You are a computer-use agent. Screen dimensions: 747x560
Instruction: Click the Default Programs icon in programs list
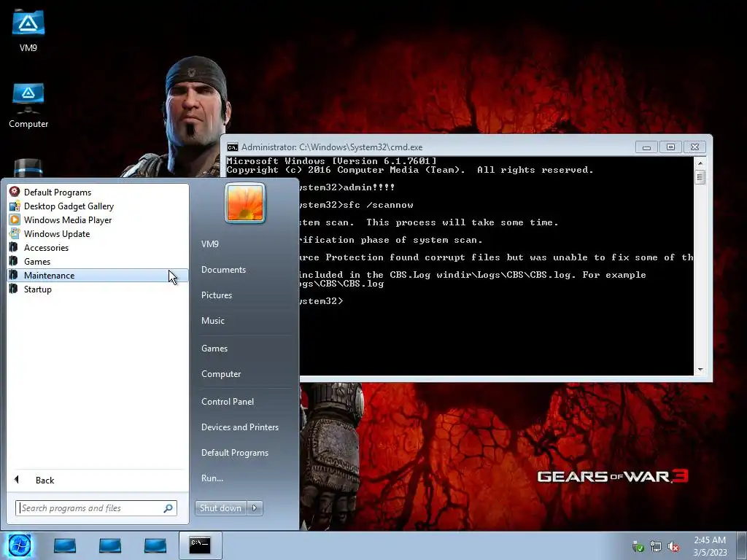tap(15, 192)
